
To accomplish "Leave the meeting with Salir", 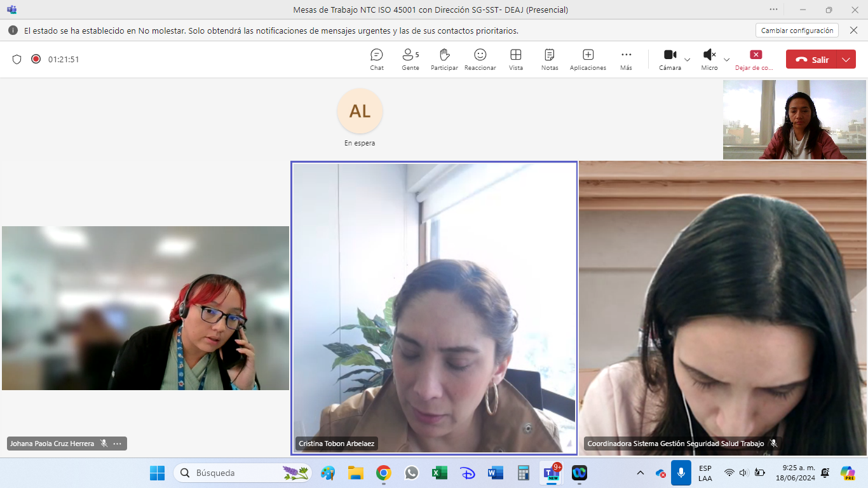I will coord(811,60).
